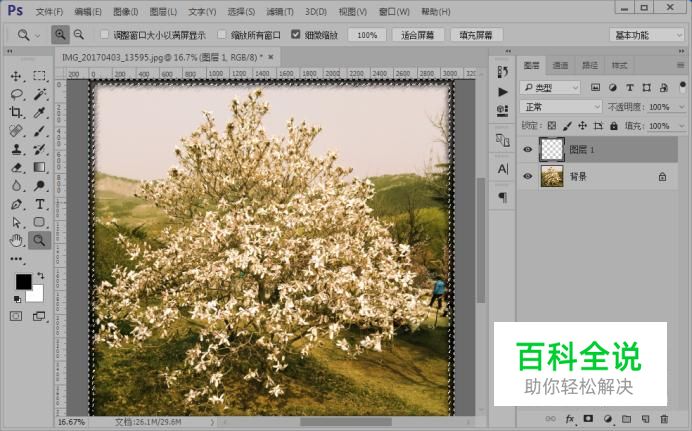This screenshot has width=692, height=431.
Task: Select the Blur tool
Action: point(16,185)
